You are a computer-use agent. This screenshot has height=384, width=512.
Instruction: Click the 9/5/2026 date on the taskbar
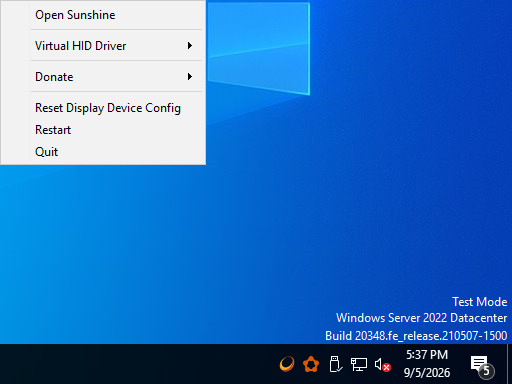pyautogui.click(x=427, y=373)
